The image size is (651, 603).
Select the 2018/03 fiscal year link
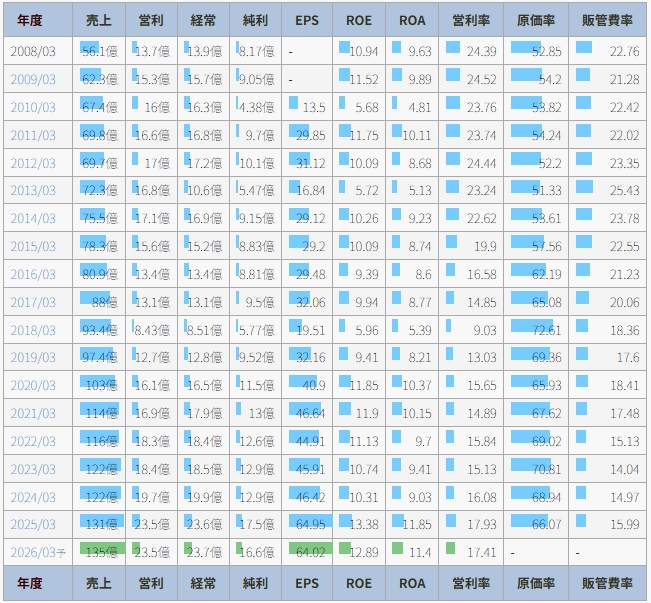tap(33, 331)
